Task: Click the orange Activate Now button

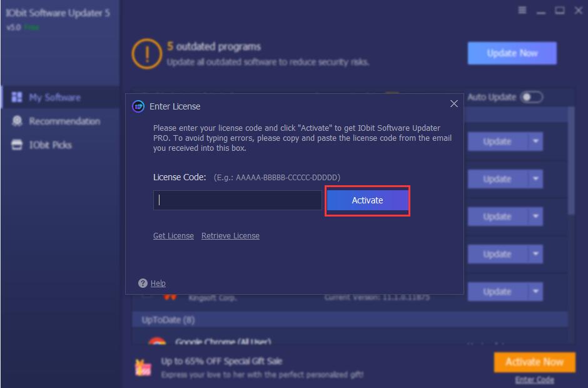Action: pos(534,362)
